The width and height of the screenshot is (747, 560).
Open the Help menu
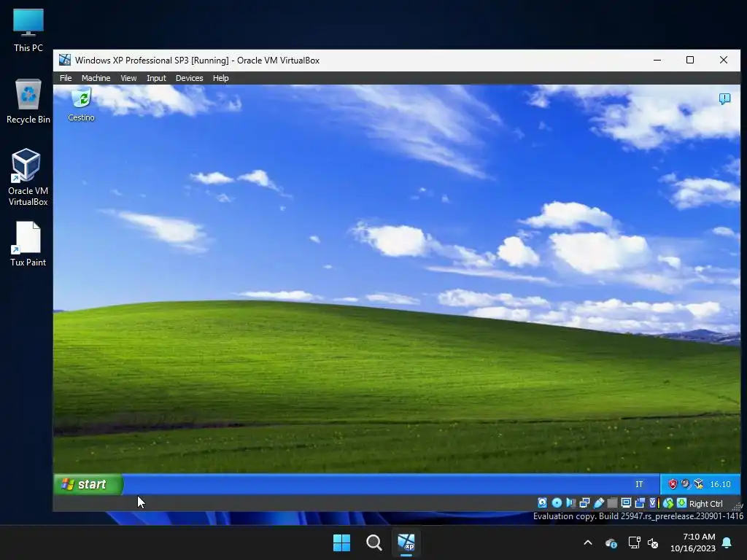[220, 78]
